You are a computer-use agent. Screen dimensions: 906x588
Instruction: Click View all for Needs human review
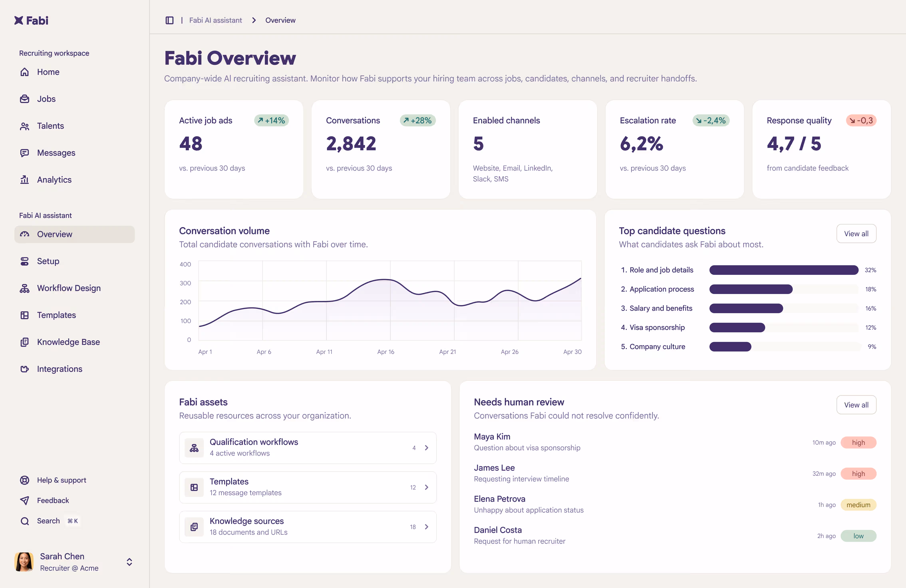point(856,405)
